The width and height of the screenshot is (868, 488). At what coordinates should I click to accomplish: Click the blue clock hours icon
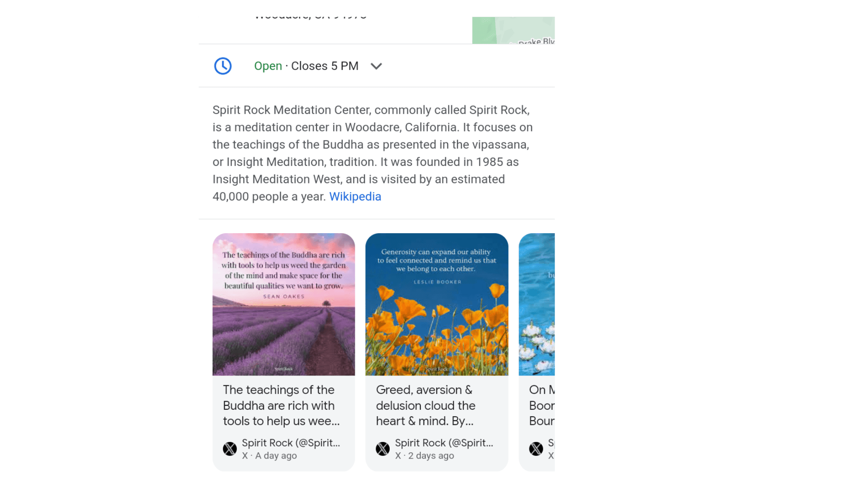pos(223,66)
